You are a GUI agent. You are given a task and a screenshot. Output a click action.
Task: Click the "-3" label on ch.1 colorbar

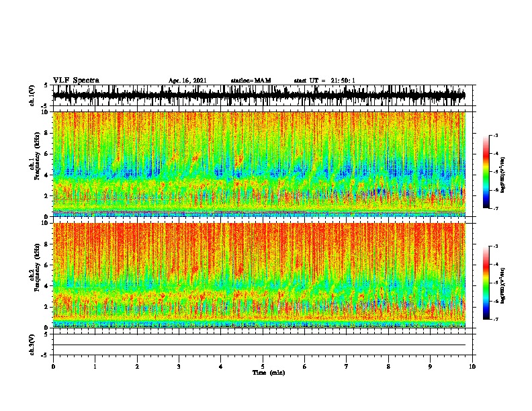pyautogui.click(x=495, y=136)
